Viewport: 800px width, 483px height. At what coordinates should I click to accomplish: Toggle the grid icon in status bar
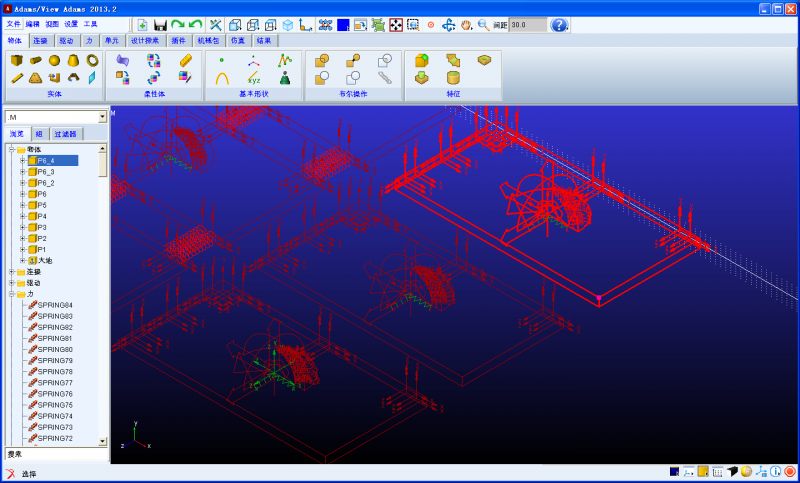[x=717, y=472]
